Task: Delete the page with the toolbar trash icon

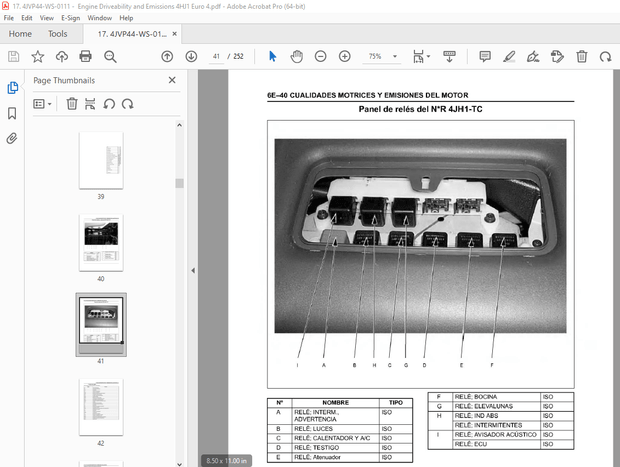Action: coord(582,57)
